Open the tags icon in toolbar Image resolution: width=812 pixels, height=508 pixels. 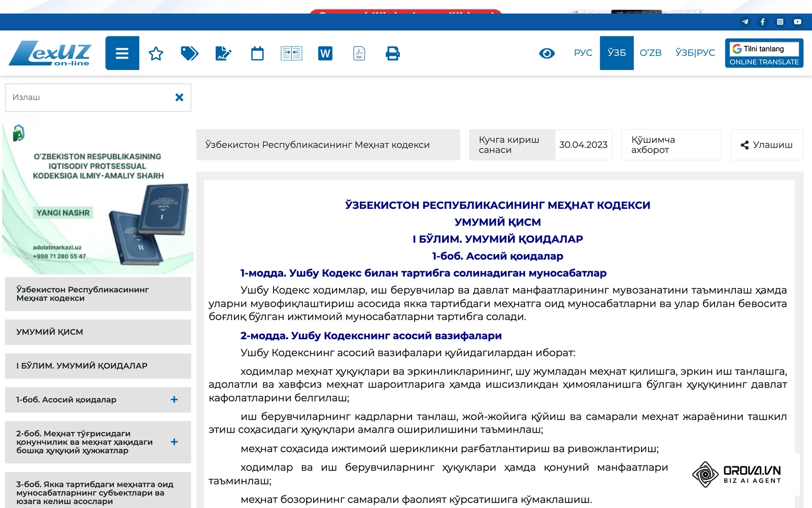(189, 53)
